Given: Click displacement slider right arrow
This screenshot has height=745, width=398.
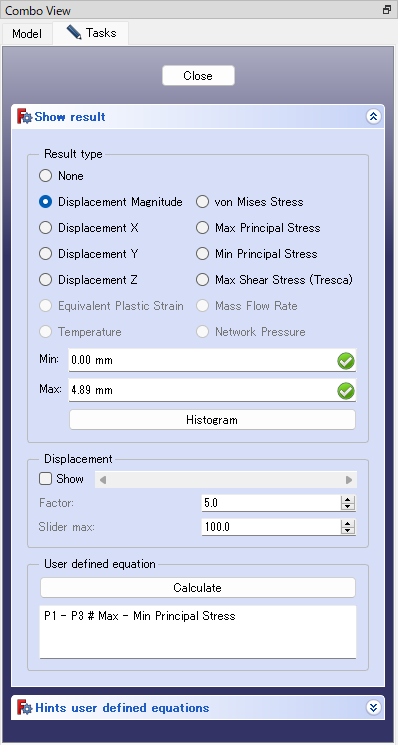Looking at the screenshot, I should [349, 480].
